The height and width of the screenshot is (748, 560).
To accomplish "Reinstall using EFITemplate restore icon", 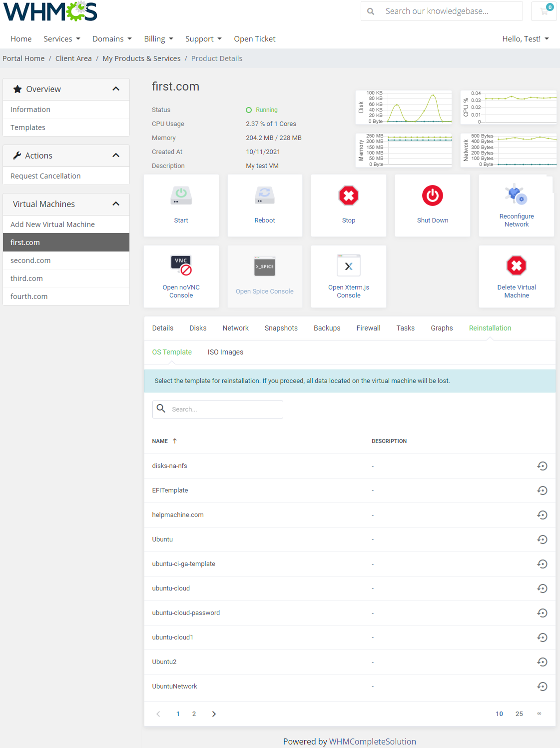I will pos(542,490).
